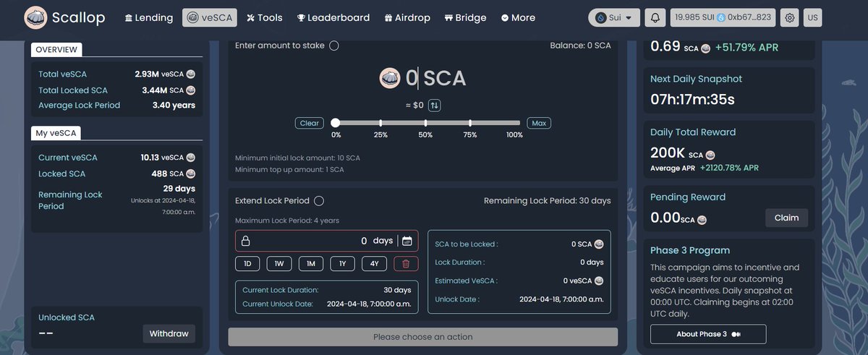Select the My veSCA tab
The width and height of the screenshot is (868, 355).
(56, 133)
